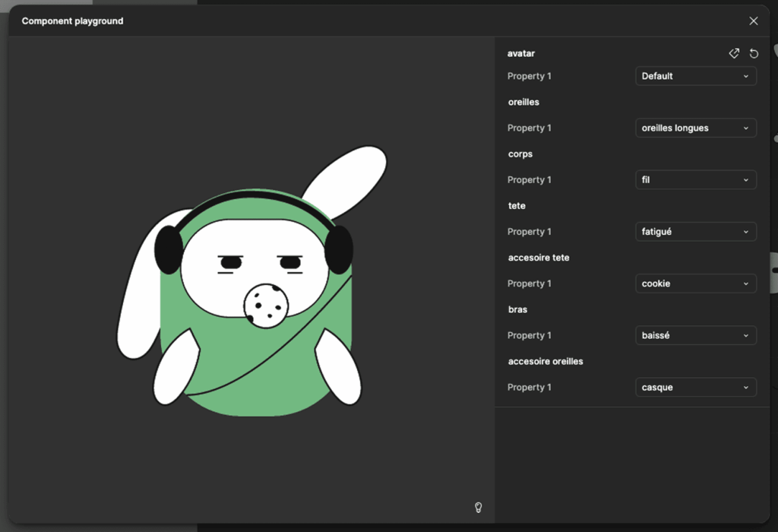
Task: Open the accesoire tete cookie dropdown
Action: (695, 283)
